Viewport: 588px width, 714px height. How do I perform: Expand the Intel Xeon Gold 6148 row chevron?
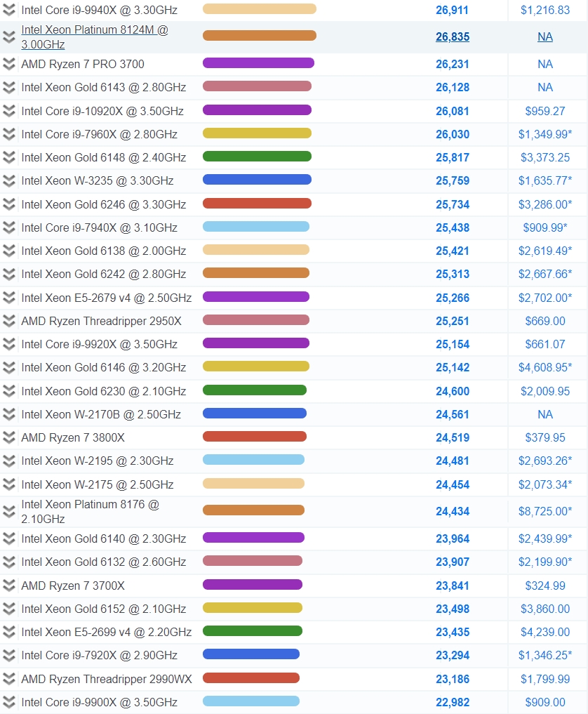click(x=9, y=157)
